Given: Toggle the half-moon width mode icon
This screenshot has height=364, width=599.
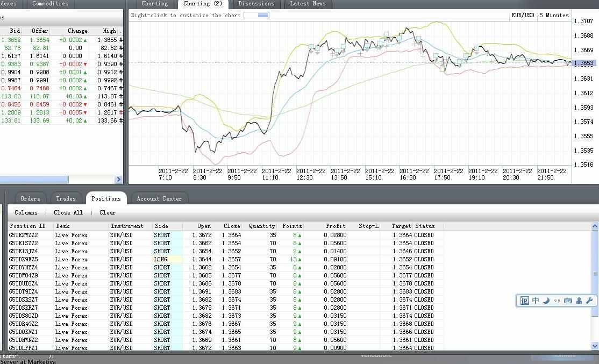Looking at the screenshot, I should pos(546,301).
